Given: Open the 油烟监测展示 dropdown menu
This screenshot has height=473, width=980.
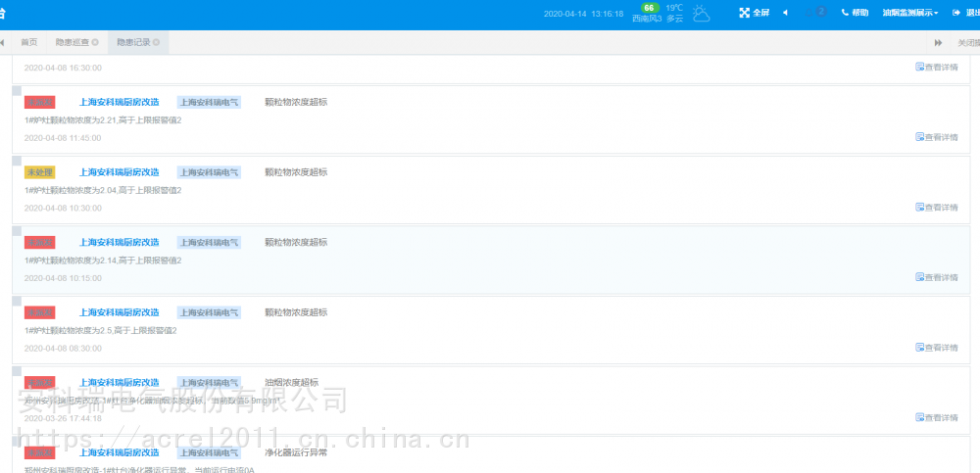Looking at the screenshot, I should [x=910, y=13].
